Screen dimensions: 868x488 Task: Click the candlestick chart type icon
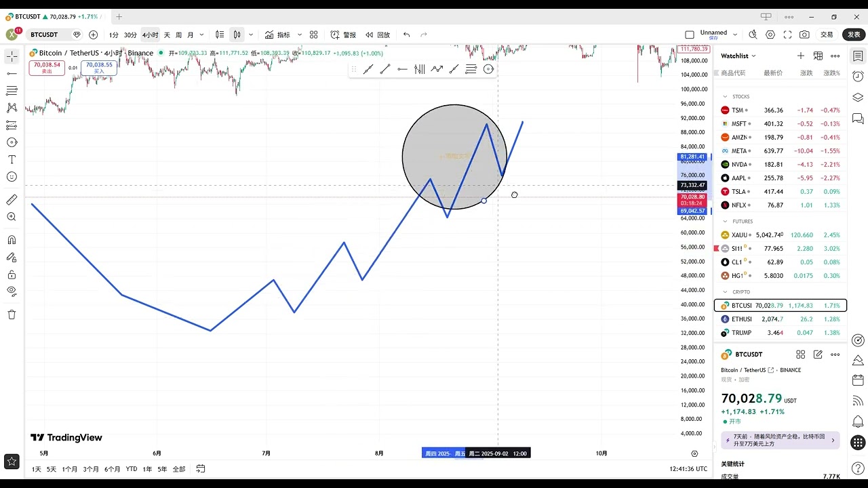pos(237,35)
